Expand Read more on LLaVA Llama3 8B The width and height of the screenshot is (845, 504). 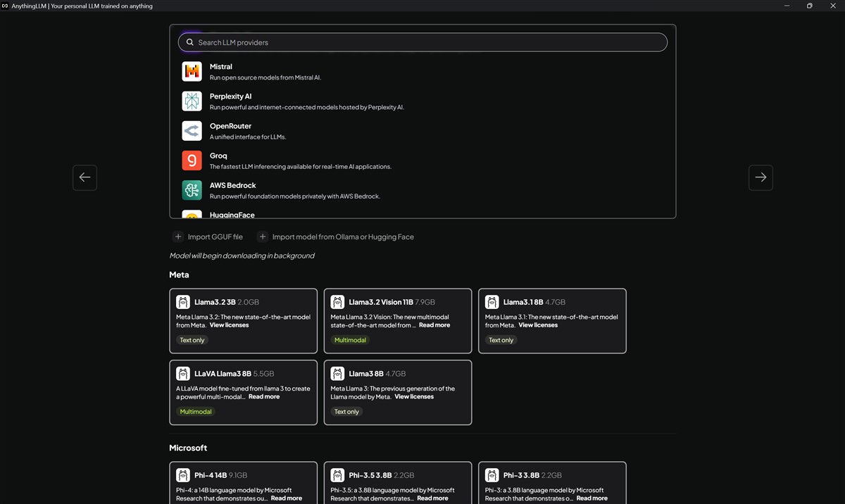[x=264, y=397]
